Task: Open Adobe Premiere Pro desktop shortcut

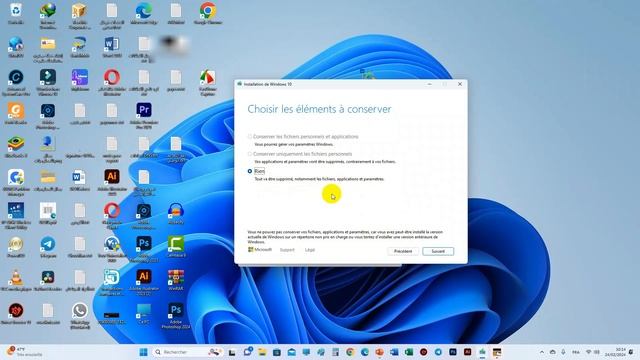Action: 144,116
